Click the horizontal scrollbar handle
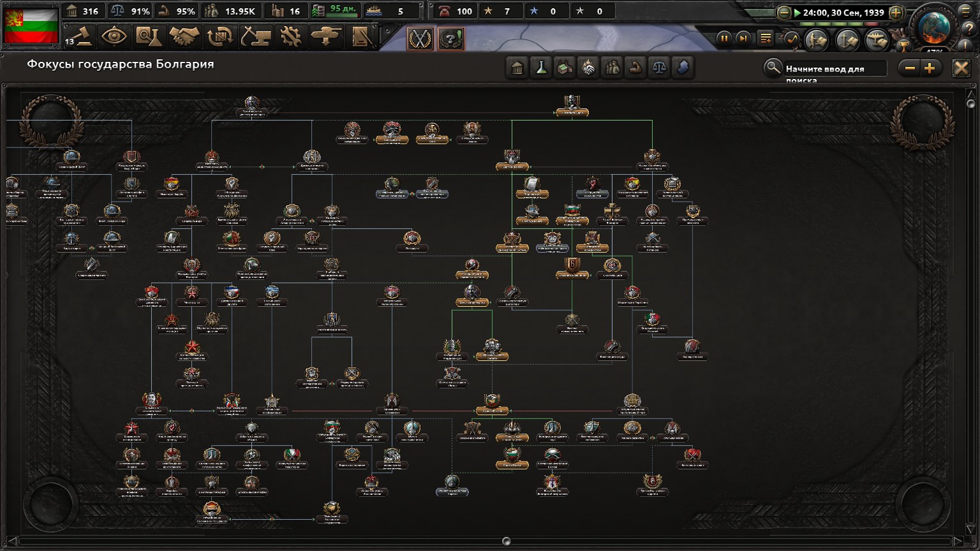 [x=507, y=541]
